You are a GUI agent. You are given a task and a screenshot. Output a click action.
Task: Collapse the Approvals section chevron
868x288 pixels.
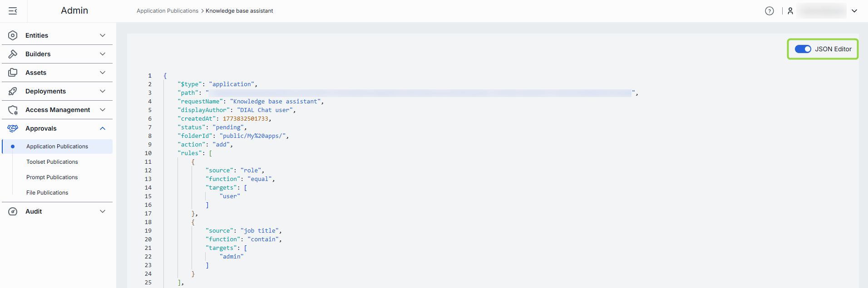tap(103, 128)
